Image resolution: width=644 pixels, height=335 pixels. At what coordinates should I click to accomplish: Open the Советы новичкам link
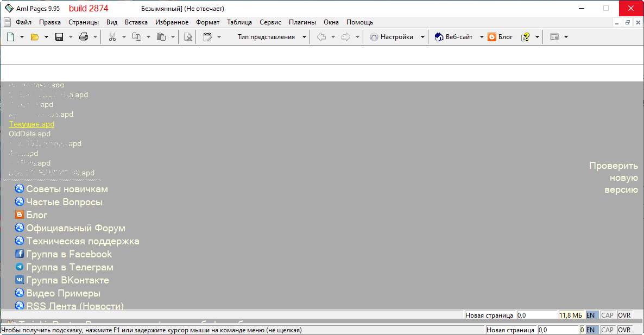[x=67, y=189]
